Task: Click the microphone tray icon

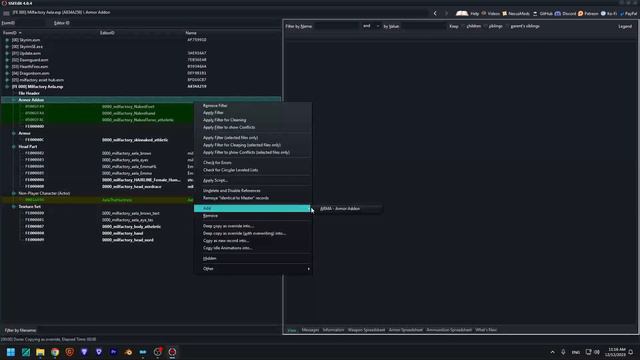Action: click(563, 352)
